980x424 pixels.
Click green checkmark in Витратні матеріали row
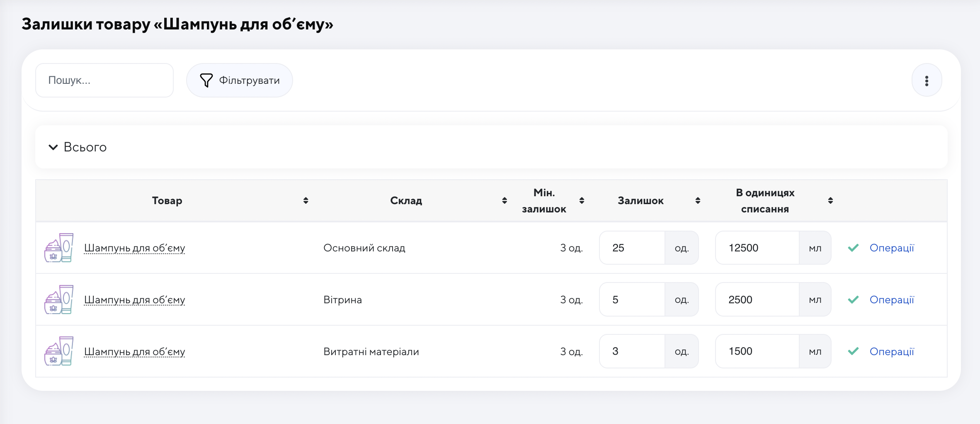[853, 351]
